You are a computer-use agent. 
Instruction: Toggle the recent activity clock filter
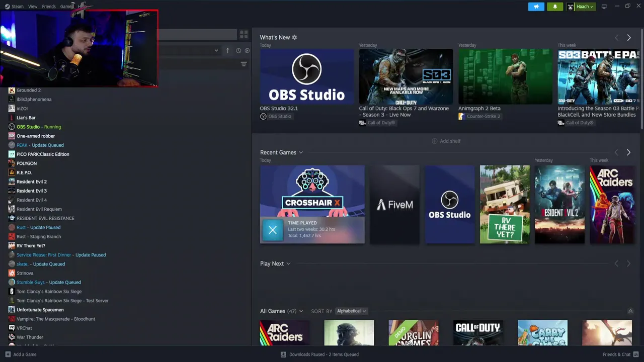point(238,50)
